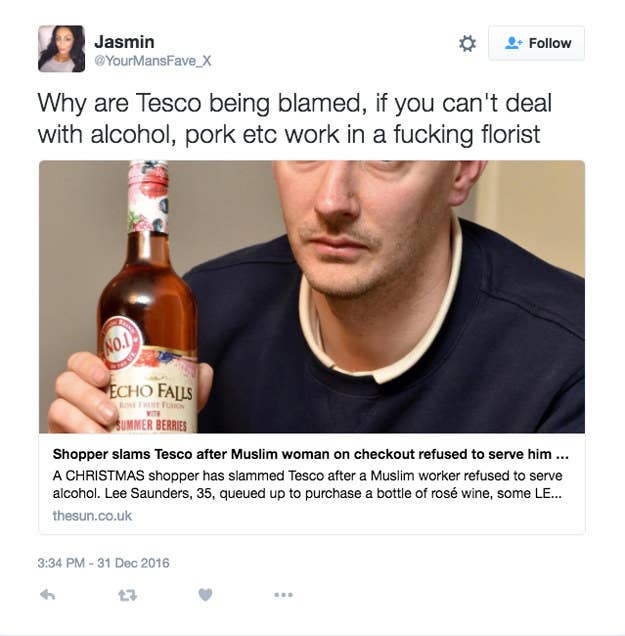Open Jasmin's profile picture
Screen dimensions: 625x636
pos(62,49)
